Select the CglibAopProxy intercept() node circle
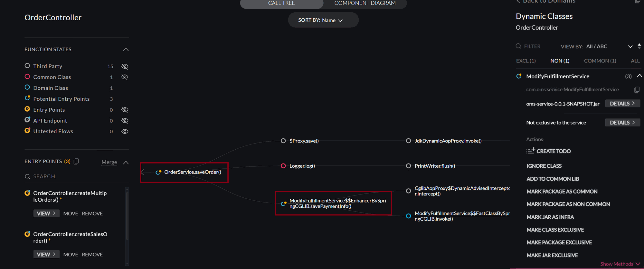The image size is (644, 269). (x=408, y=191)
